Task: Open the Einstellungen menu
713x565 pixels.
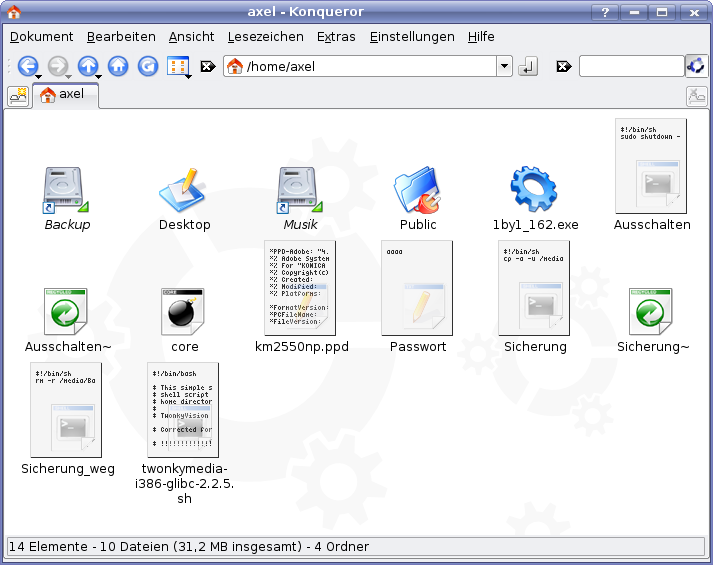Action: (412, 37)
